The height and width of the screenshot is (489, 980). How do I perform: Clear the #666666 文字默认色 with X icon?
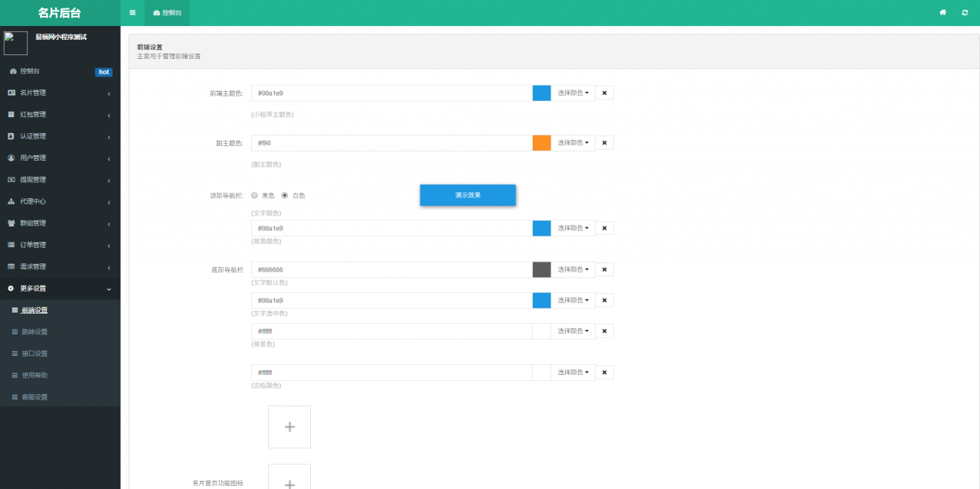point(604,269)
